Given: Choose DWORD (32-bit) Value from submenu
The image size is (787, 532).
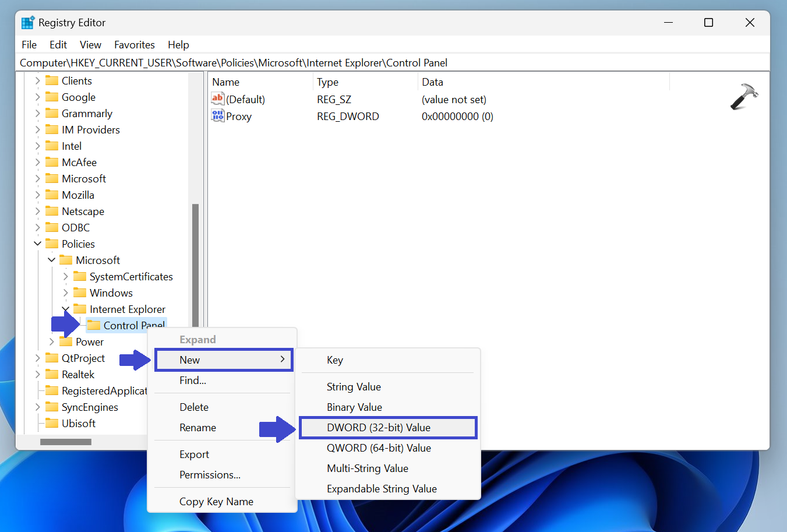Looking at the screenshot, I should (x=379, y=428).
